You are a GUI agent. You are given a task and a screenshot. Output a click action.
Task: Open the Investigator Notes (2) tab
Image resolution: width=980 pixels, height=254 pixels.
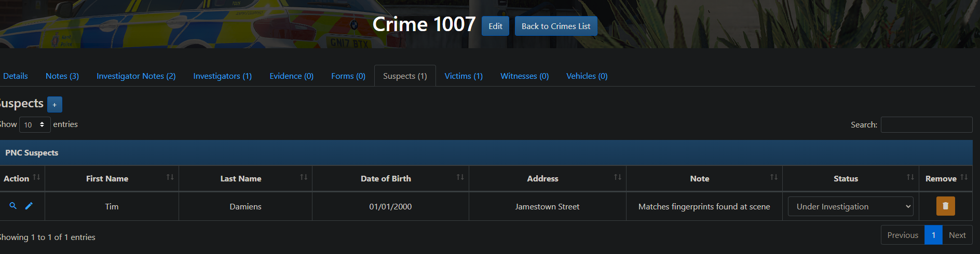point(136,76)
